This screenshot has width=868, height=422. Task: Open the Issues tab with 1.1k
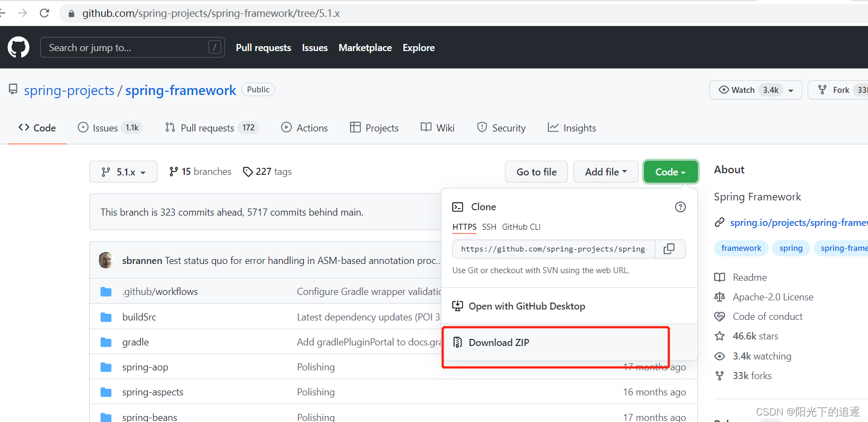pos(110,128)
